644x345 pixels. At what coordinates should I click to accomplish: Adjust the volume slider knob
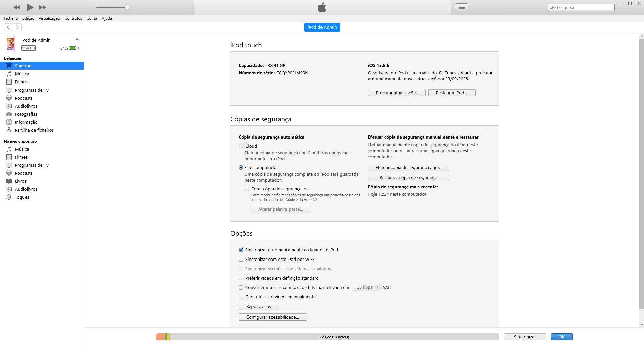click(x=127, y=7)
